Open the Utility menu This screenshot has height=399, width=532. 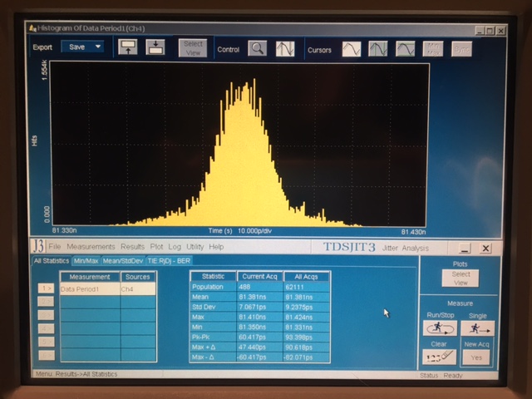click(x=195, y=247)
